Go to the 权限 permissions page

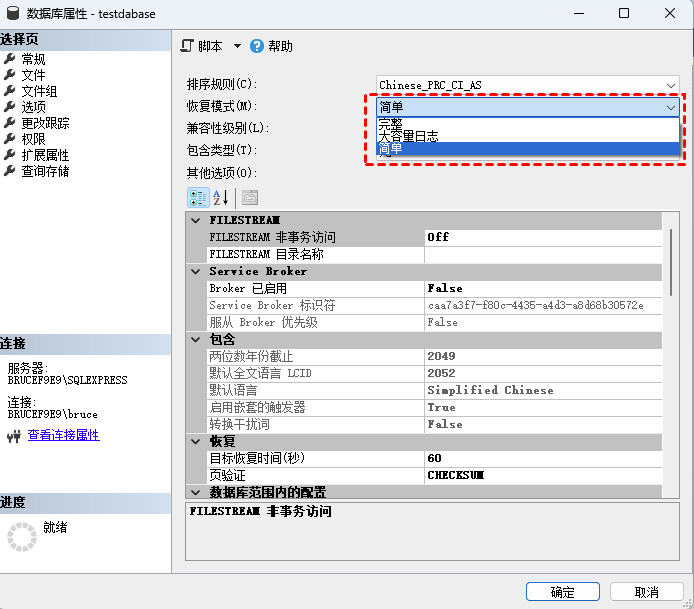click(x=33, y=139)
